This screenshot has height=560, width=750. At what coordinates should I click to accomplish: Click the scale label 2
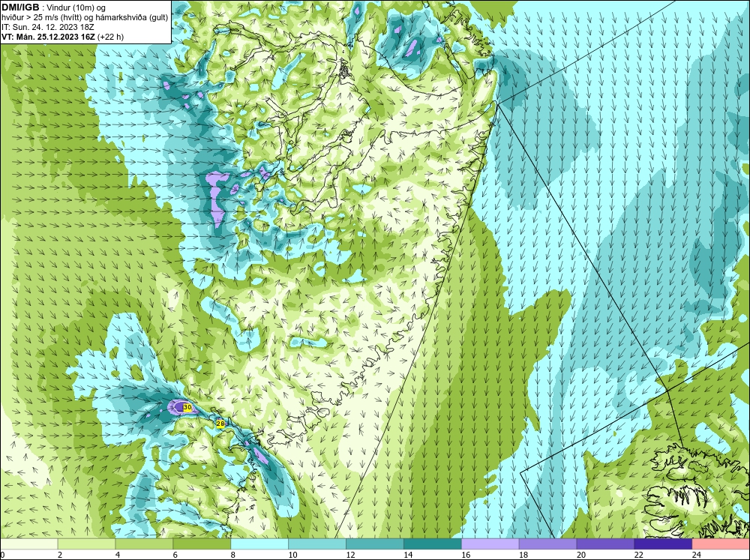pyautogui.click(x=60, y=555)
